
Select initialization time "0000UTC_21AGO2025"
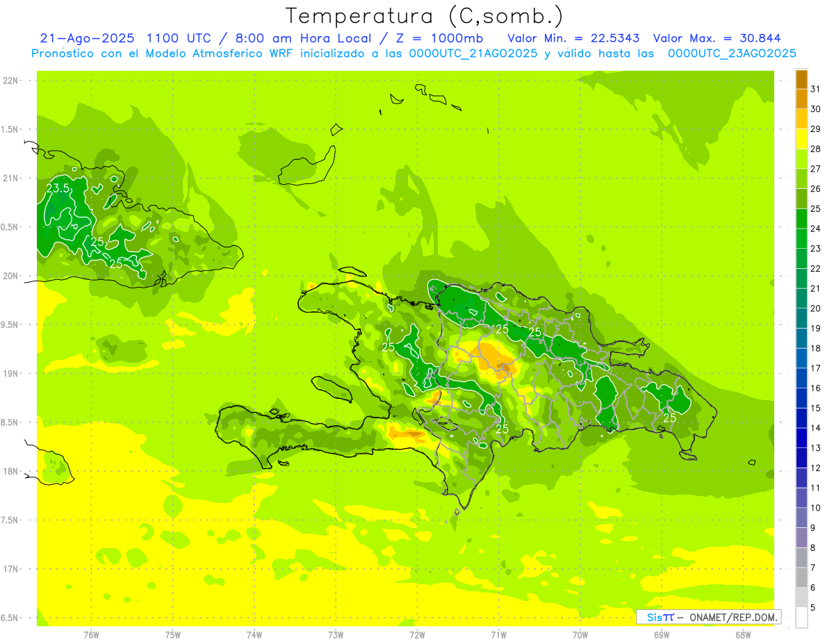click(473, 53)
